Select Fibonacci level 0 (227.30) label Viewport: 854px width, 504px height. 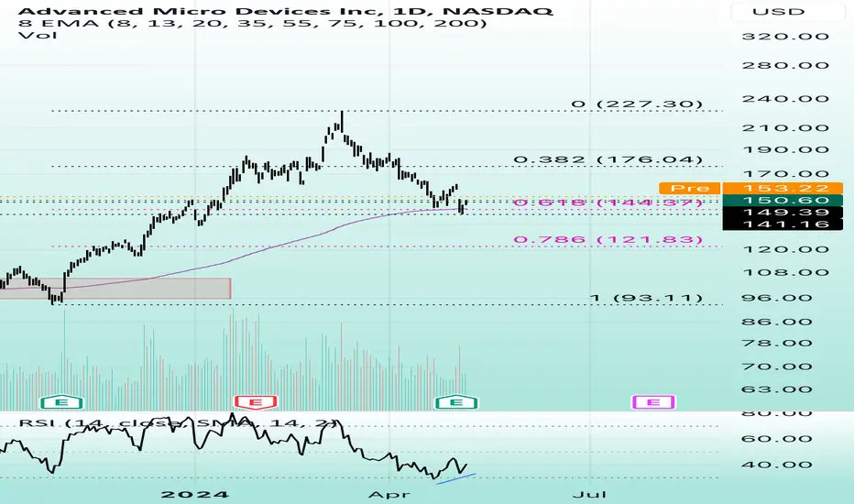click(637, 104)
